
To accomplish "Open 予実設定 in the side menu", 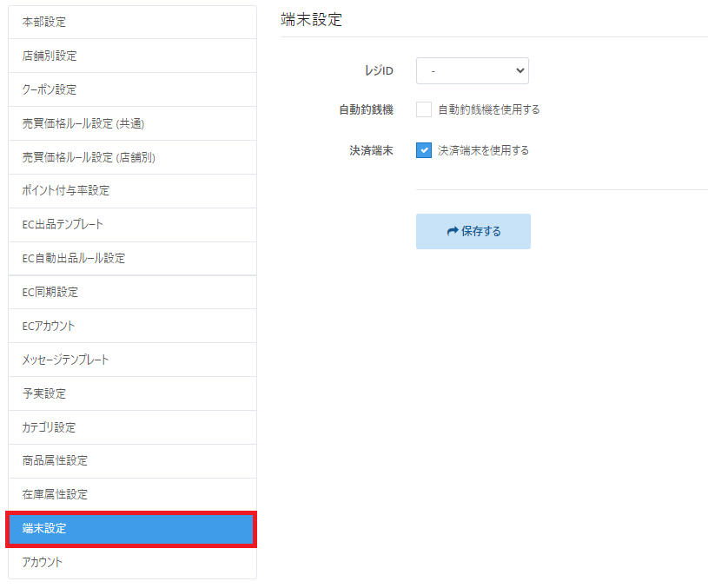I will (132, 393).
